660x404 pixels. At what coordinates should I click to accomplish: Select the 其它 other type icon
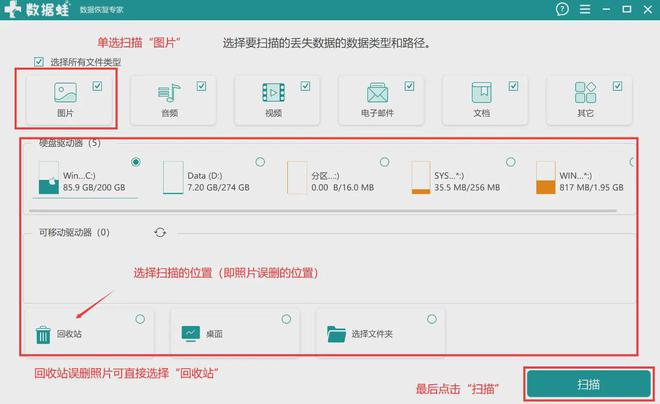point(585,92)
